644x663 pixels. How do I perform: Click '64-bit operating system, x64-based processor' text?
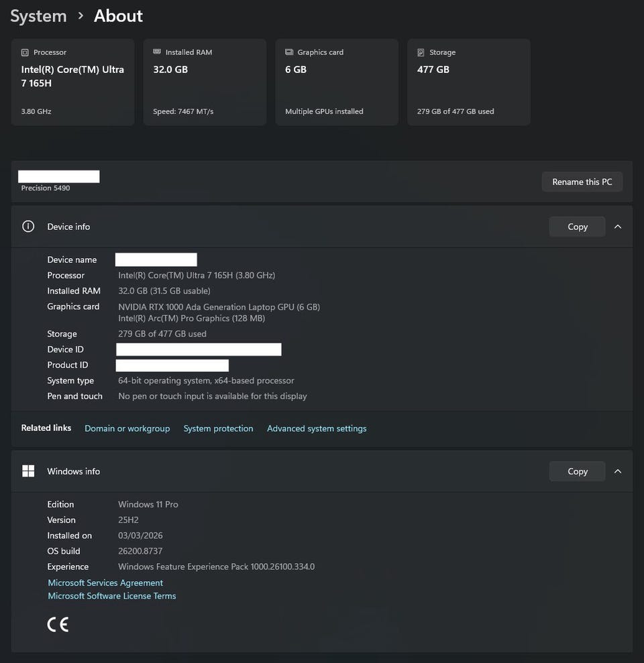click(206, 381)
